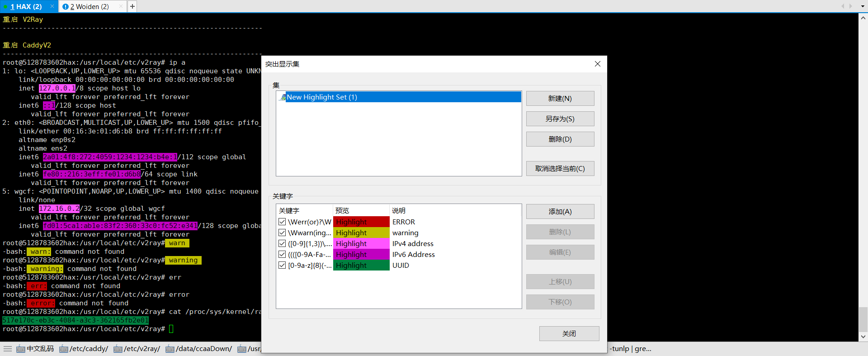Viewport: 868px width, 356px height.
Task: Click the terminal scrollbar down arrow
Action: (863, 337)
